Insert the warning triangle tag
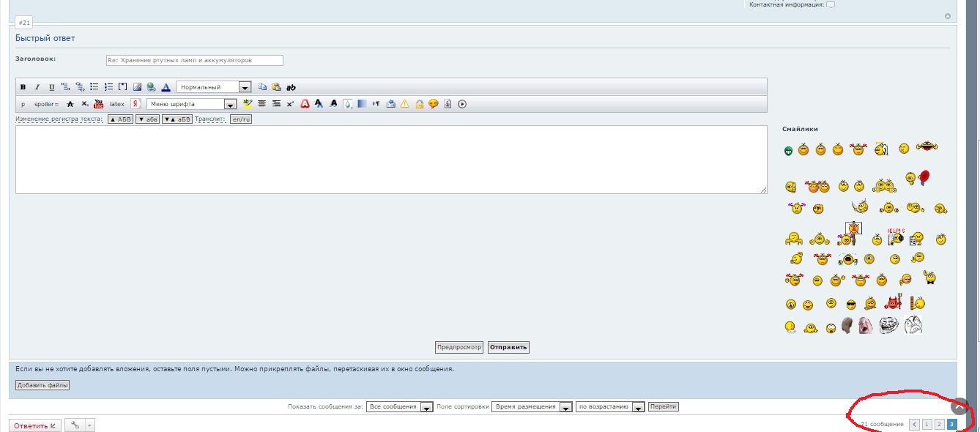This screenshot has height=432, width=980. (404, 104)
